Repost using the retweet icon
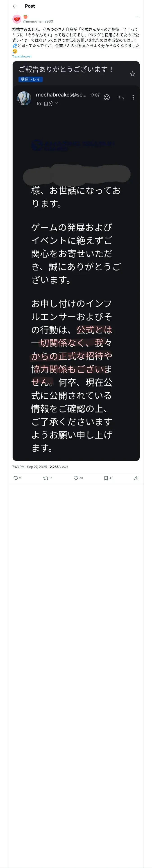Image resolution: width=152 pixels, height=868 pixels. coord(46,478)
